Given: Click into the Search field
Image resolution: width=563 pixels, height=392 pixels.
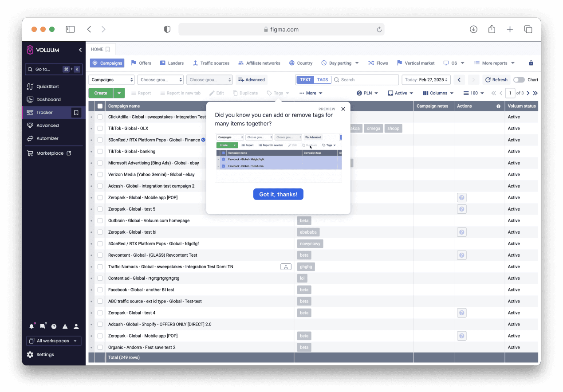Looking at the screenshot, I should click(365, 80).
